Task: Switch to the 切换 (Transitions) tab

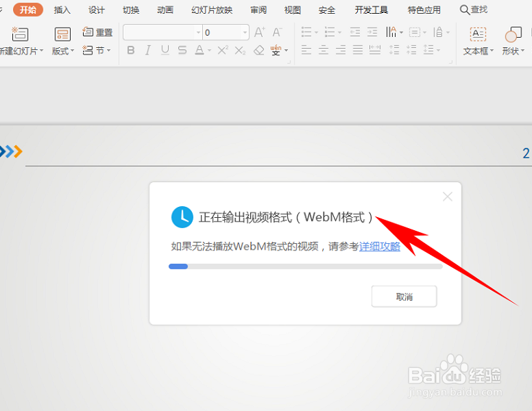Action: 131,10
